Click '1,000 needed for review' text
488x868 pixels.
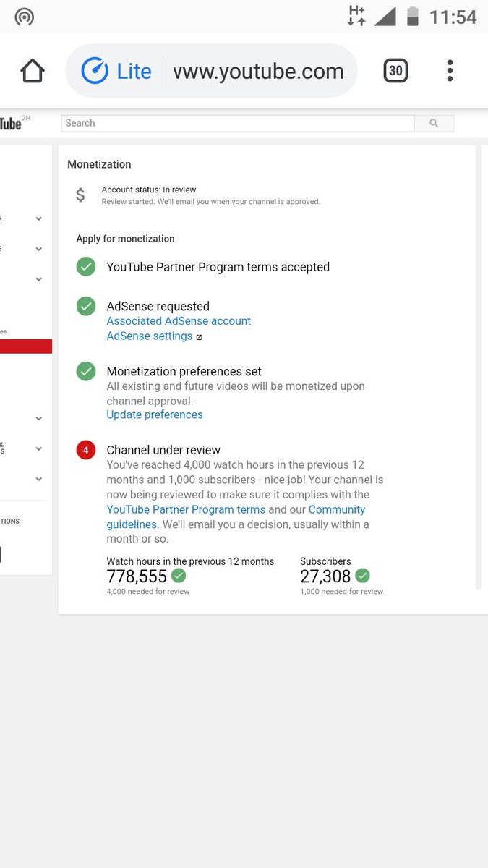tap(342, 592)
